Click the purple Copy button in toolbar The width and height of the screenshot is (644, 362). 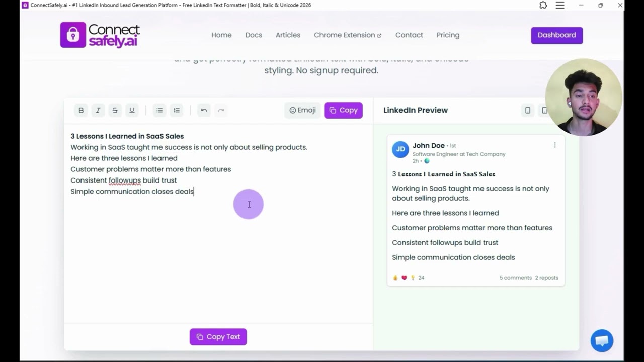pyautogui.click(x=343, y=110)
